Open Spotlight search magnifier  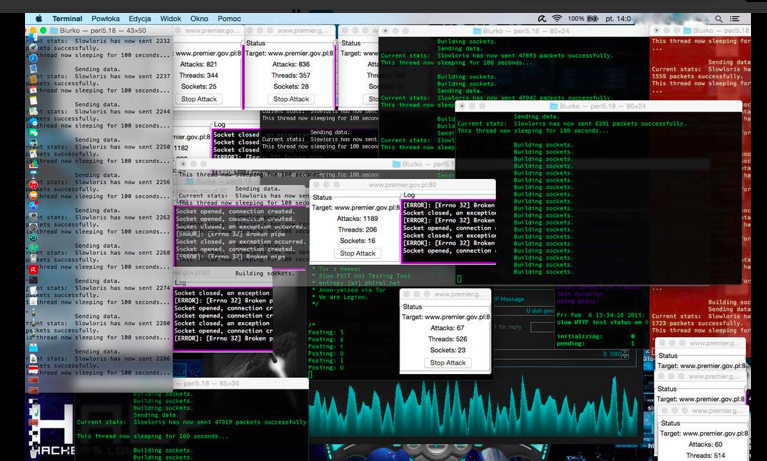[719, 19]
